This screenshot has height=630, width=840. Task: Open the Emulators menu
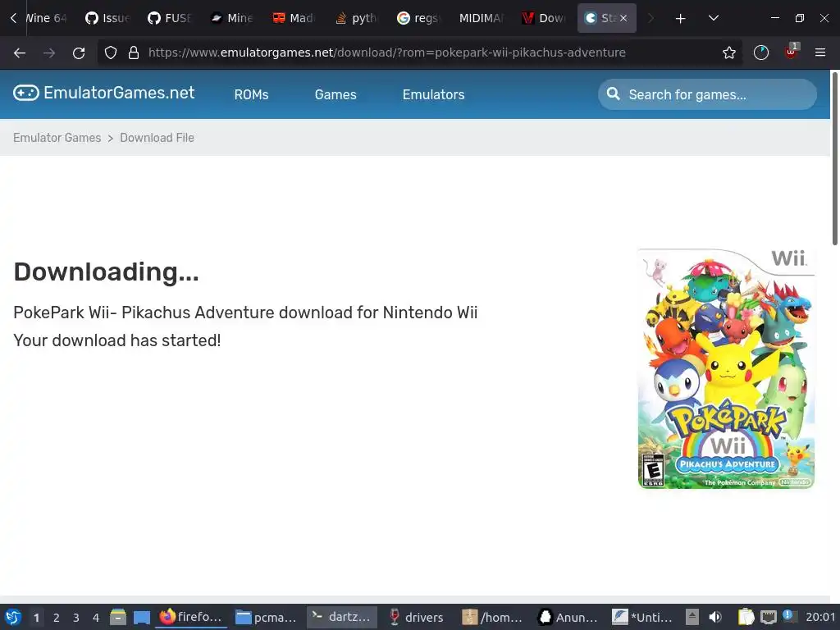(x=433, y=94)
